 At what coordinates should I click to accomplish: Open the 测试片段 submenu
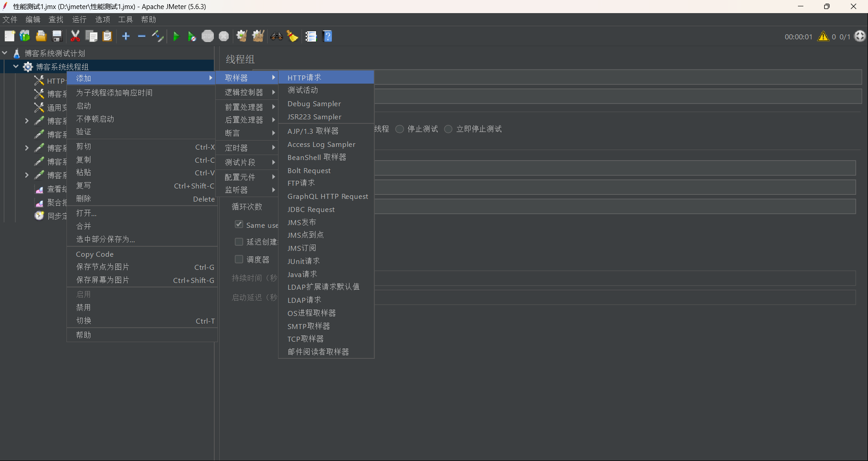247,162
